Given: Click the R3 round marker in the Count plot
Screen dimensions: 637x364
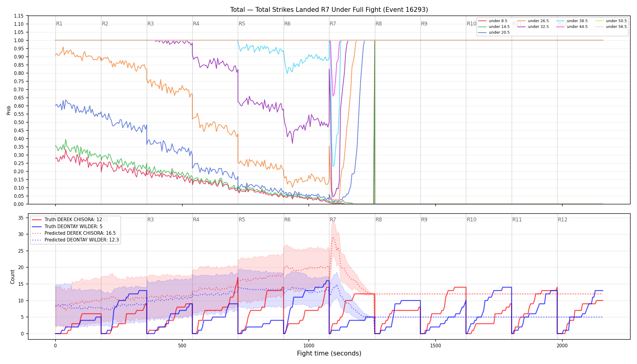Looking at the screenshot, I should (x=150, y=220).
